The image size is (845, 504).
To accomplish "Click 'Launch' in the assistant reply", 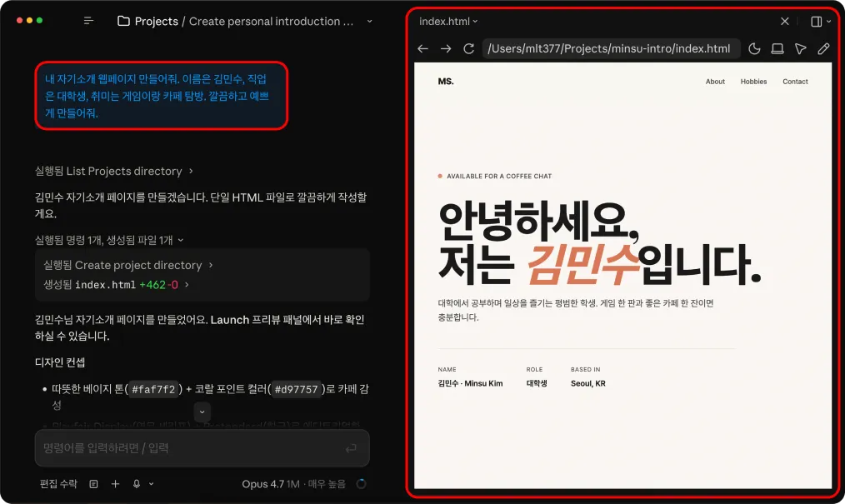I will click(229, 320).
